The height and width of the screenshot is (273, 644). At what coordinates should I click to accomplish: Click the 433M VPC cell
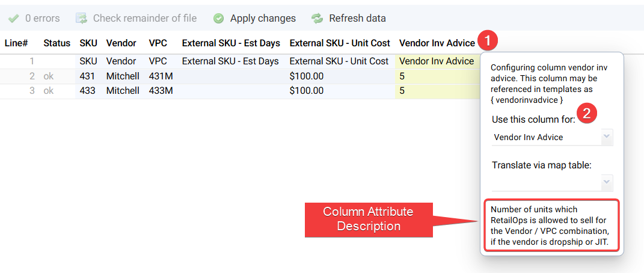pyautogui.click(x=161, y=91)
